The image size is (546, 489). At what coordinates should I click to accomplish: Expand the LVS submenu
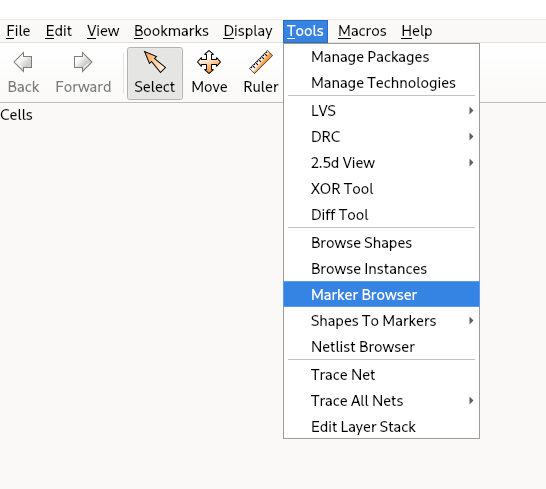(x=381, y=111)
